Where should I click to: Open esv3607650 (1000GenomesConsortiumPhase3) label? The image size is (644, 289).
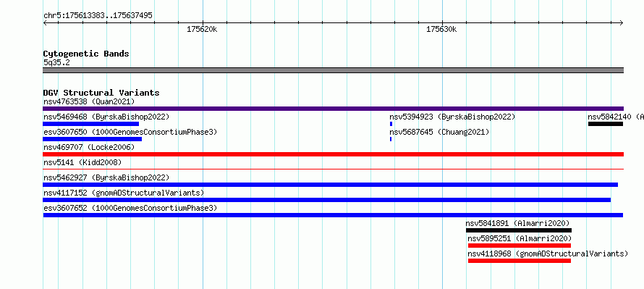(130, 132)
